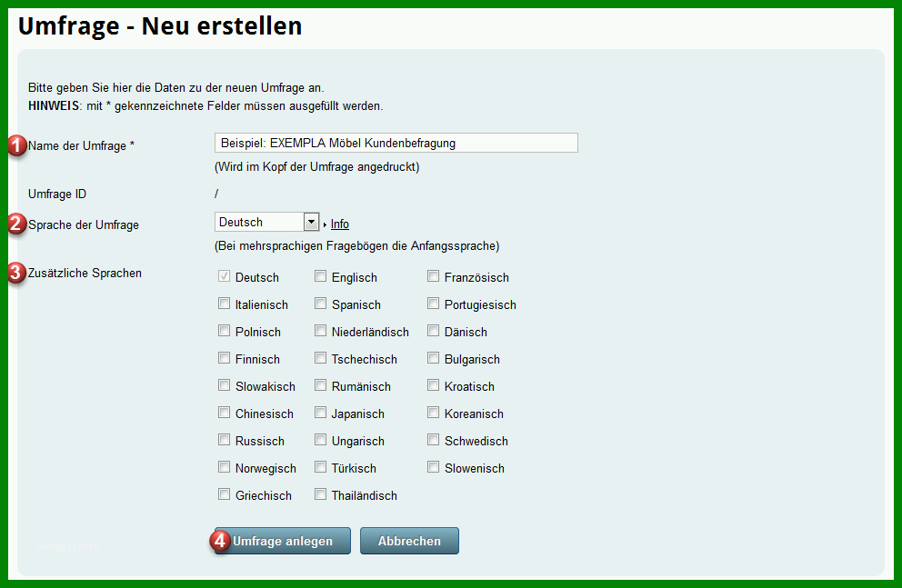Select the Koreanisch checkbox
The height and width of the screenshot is (588, 902).
tap(433, 413)
